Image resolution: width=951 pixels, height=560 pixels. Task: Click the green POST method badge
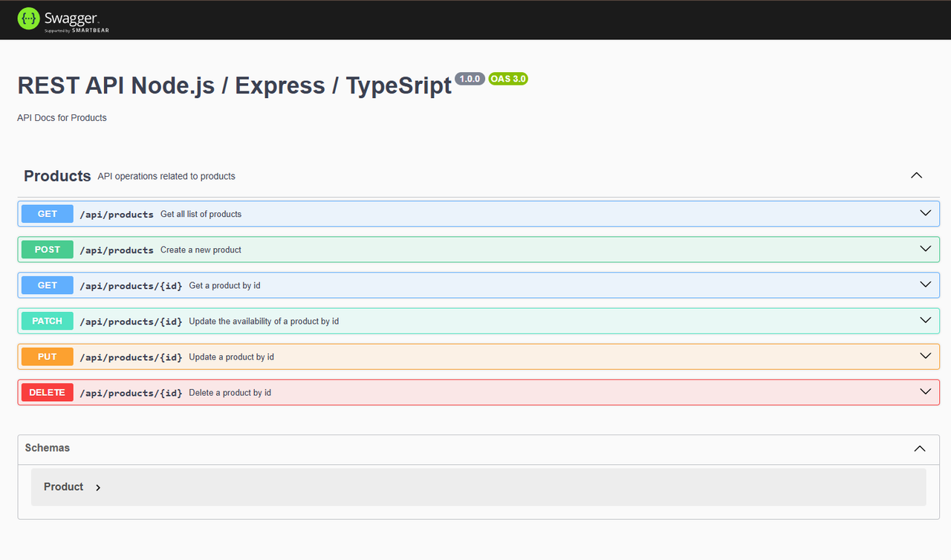coord(47,249)
